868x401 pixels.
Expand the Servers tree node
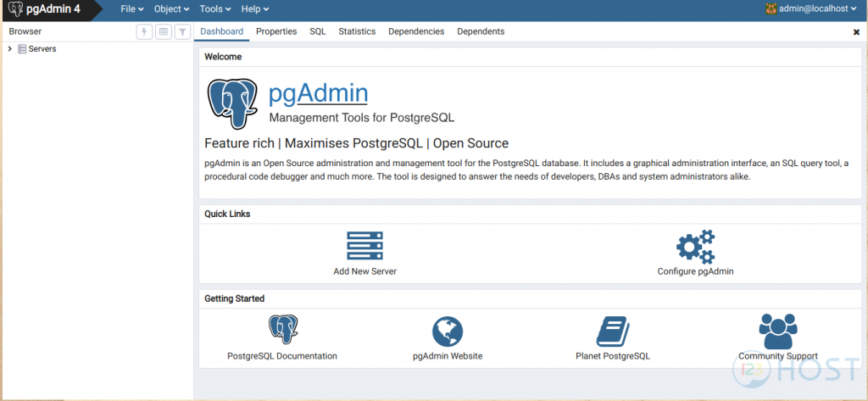[x=10, y=49]
